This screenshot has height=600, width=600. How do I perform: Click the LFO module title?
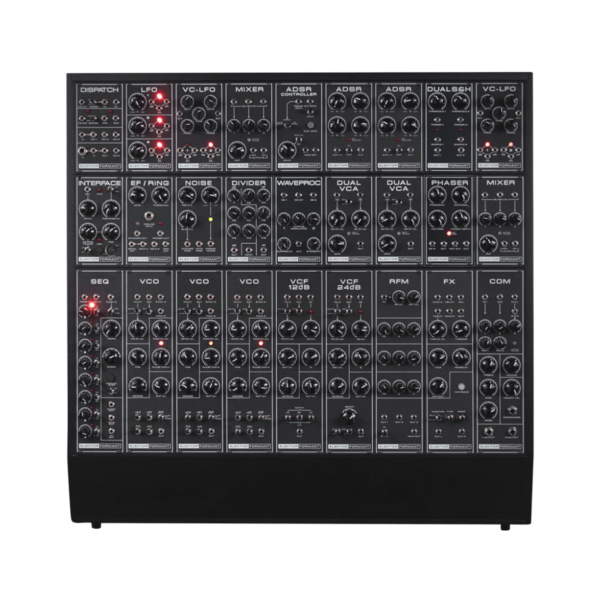pyautogui.click(x=149, y=90)
